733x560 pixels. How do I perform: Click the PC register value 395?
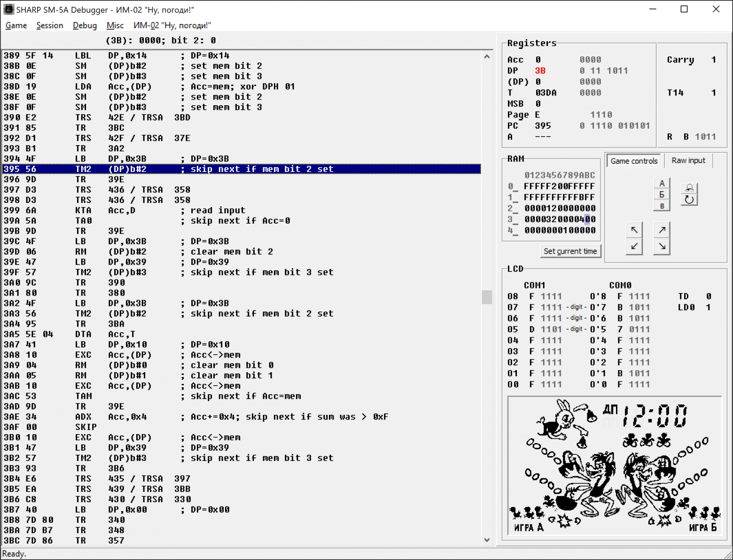click(x=543, y=126)
